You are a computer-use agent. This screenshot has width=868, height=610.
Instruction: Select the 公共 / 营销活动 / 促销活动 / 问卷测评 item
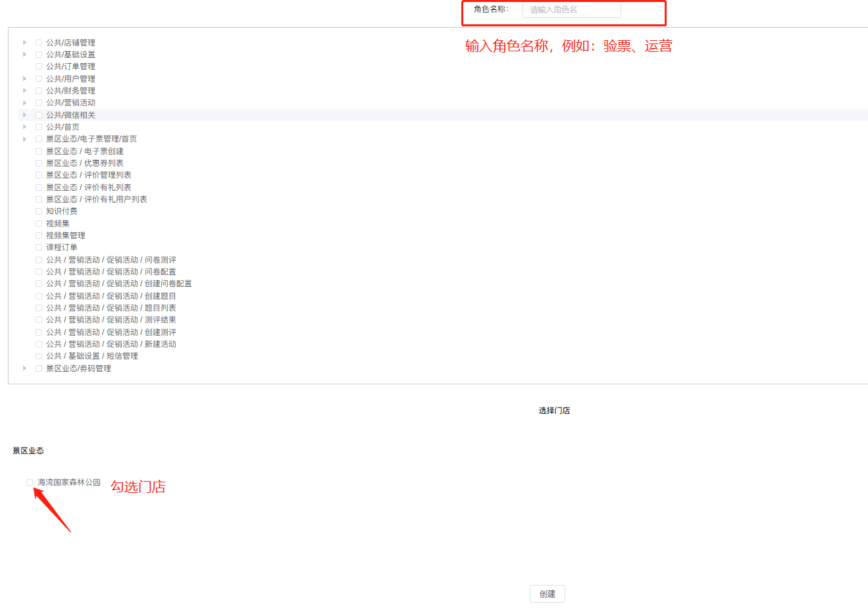point(38,259)
